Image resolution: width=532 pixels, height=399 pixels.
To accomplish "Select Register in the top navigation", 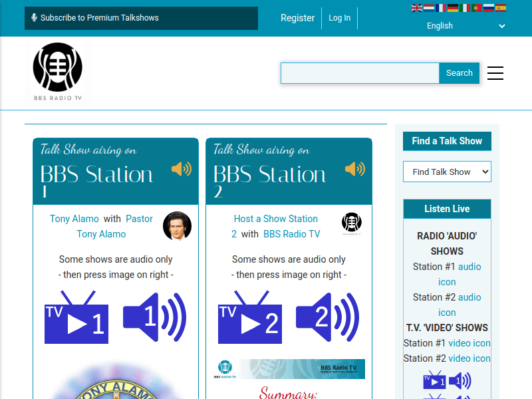I will click(x=298, y=18).
